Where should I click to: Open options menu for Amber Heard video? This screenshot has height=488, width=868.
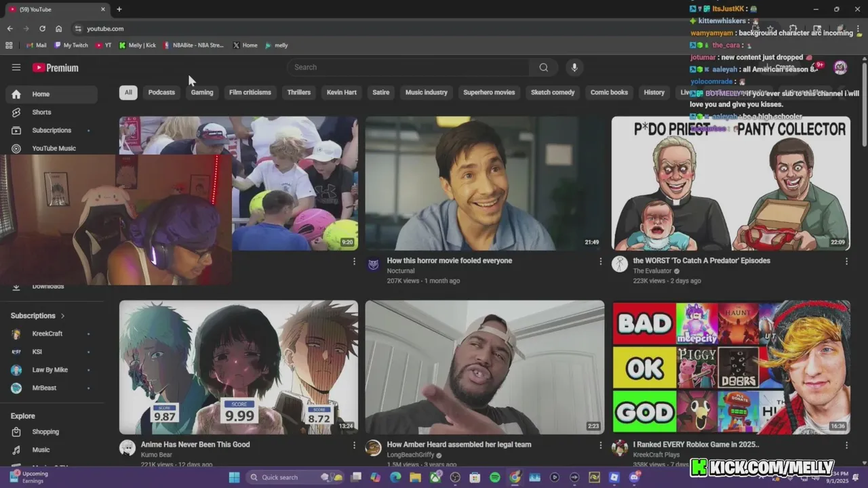[600, 445]
